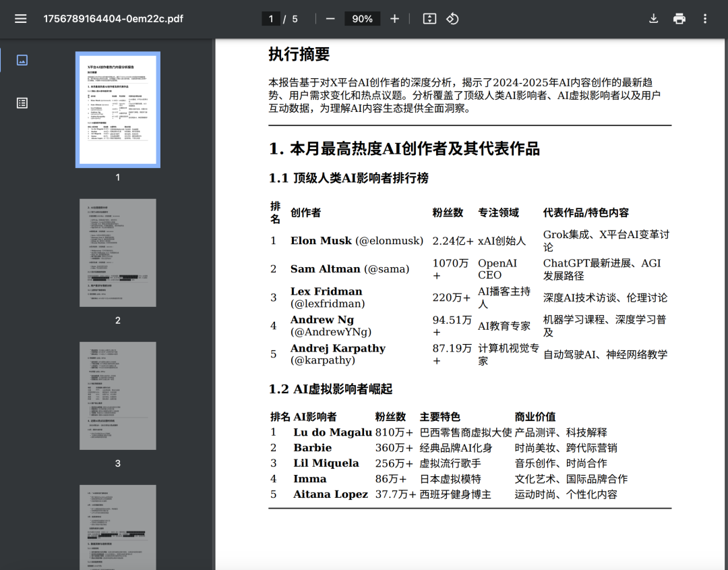
Task: Click the Lil Miquela row name
Action: [x=326, y=463]
